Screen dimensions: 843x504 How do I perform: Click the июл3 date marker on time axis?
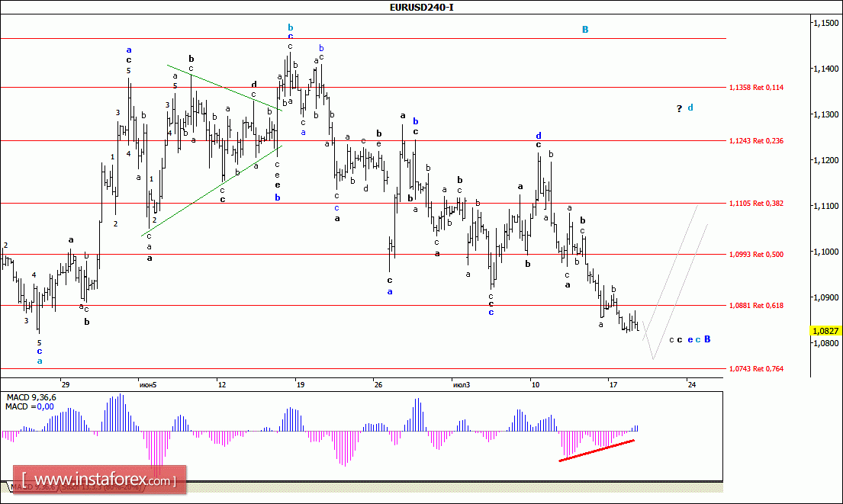(x=460, y=384)
